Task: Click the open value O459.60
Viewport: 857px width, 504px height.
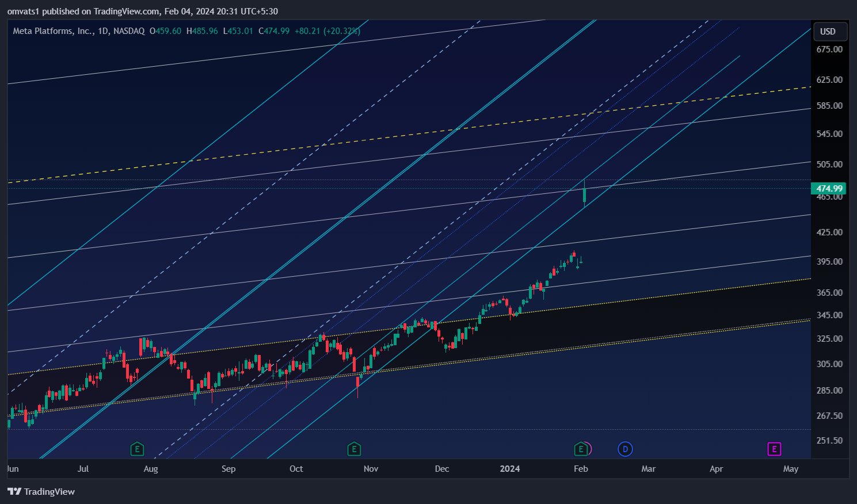Action: [166, 31]
